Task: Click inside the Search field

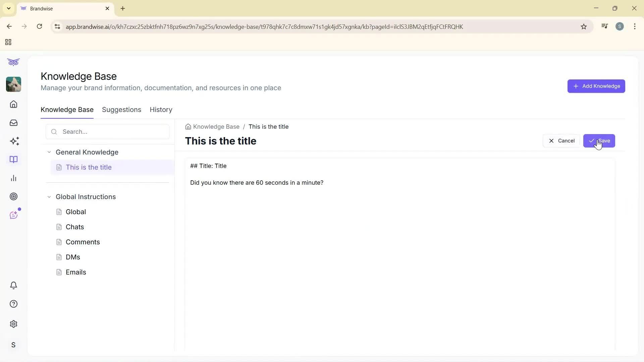Action: 107,131
